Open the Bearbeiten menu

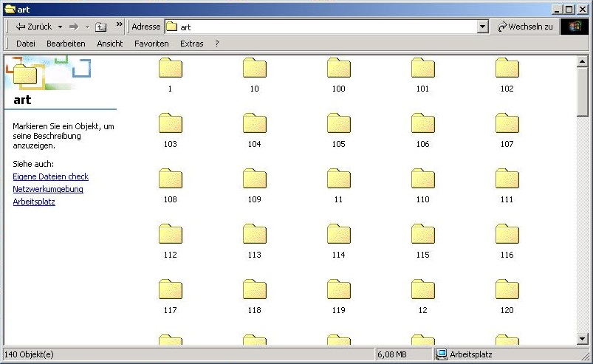66,44
